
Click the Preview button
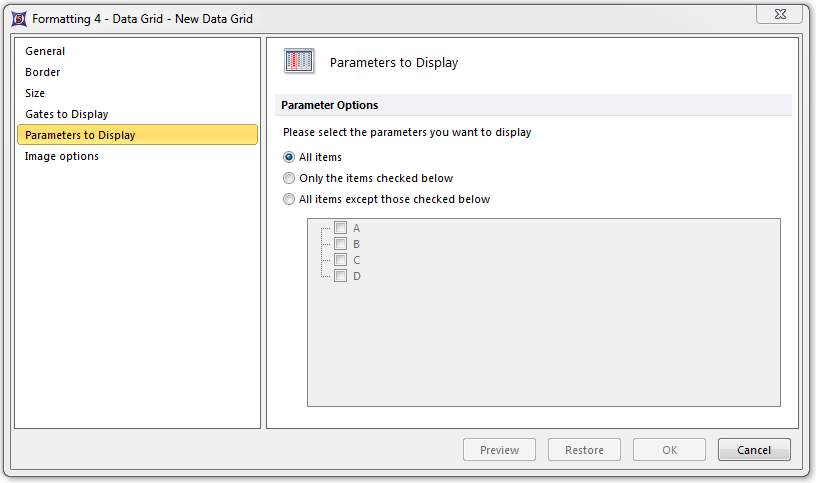pos(499,450)
